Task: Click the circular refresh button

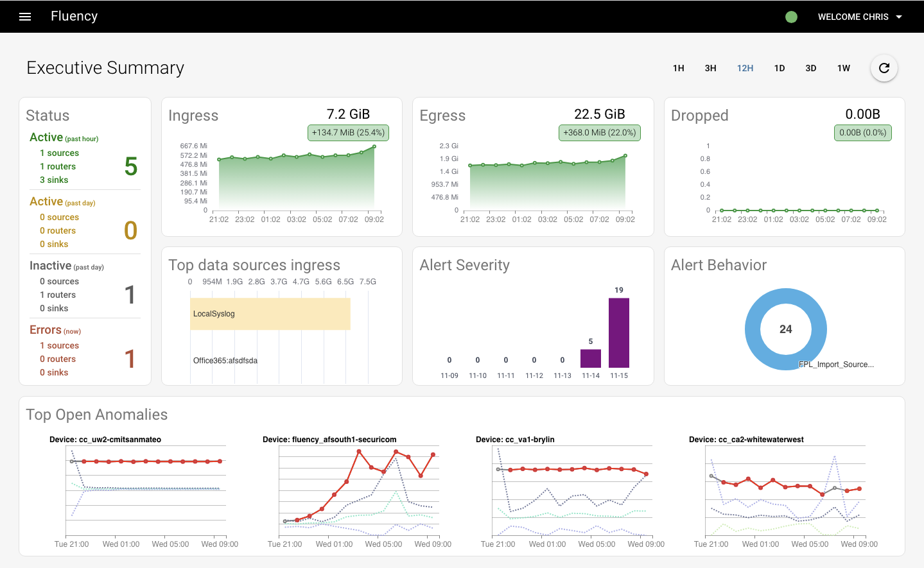Action: [x=884, y=68]
